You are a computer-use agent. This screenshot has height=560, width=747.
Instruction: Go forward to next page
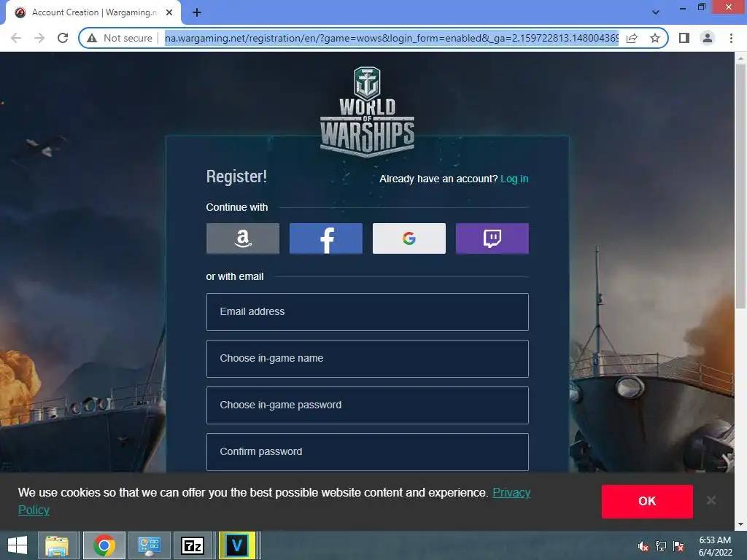[39, 38]
